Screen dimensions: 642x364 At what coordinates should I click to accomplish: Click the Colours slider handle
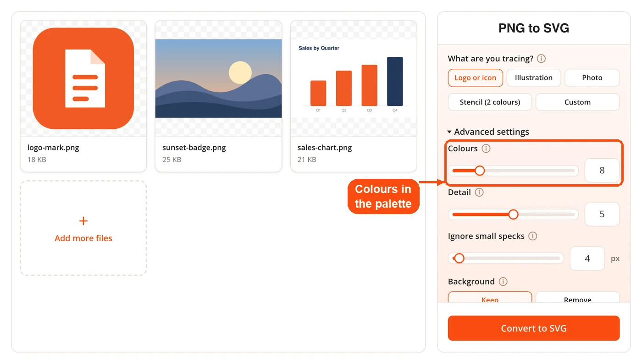point(480,171)
